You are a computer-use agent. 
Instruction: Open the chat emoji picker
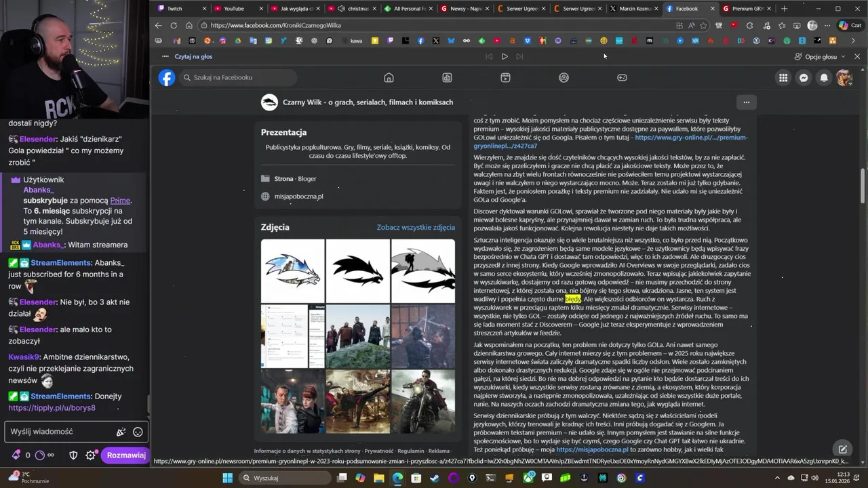pyautogui.click(x=138, y=432)
